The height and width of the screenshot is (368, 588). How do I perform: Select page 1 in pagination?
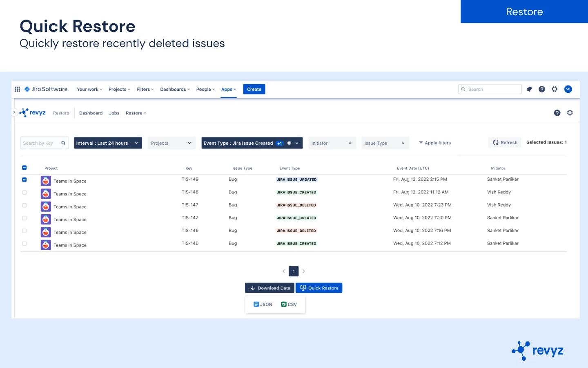click(294, 271)
